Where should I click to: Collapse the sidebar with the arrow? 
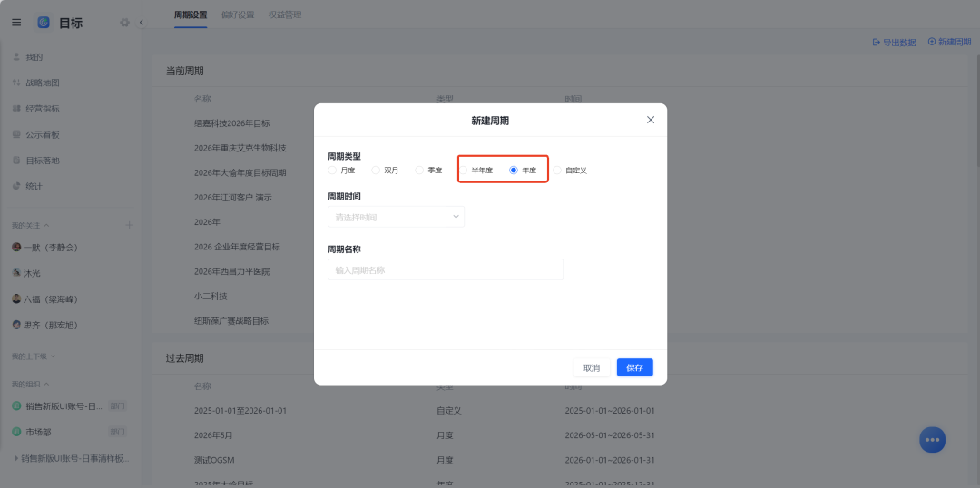pos(142,23)
